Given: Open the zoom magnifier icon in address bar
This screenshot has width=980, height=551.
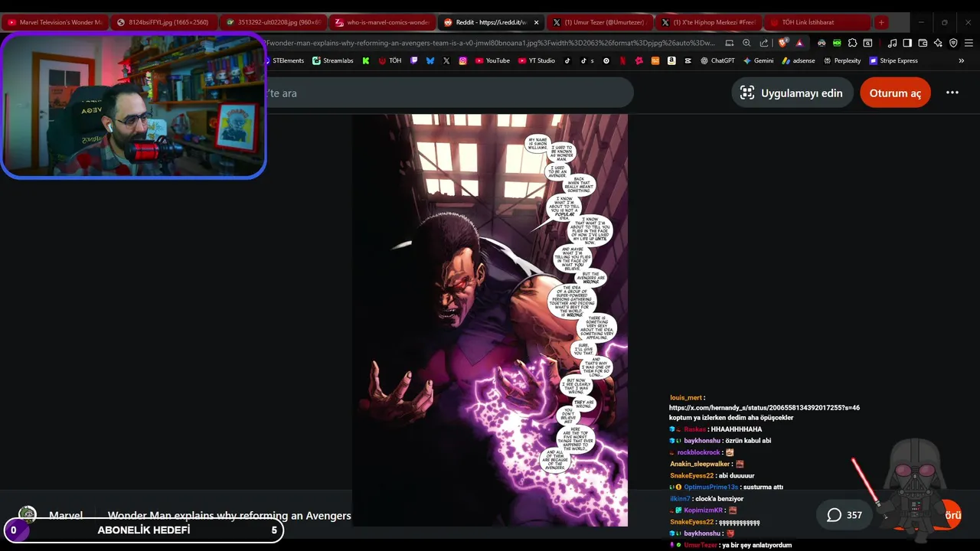Looking at the screenshot, I should click(x=748, y=43).
